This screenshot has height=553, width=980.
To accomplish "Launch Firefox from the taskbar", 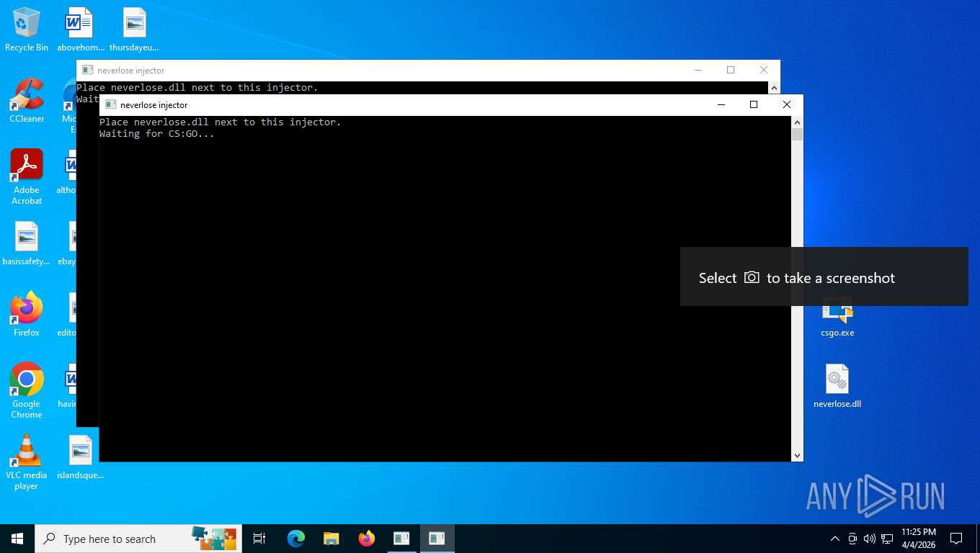I will (x=366, y=539).
